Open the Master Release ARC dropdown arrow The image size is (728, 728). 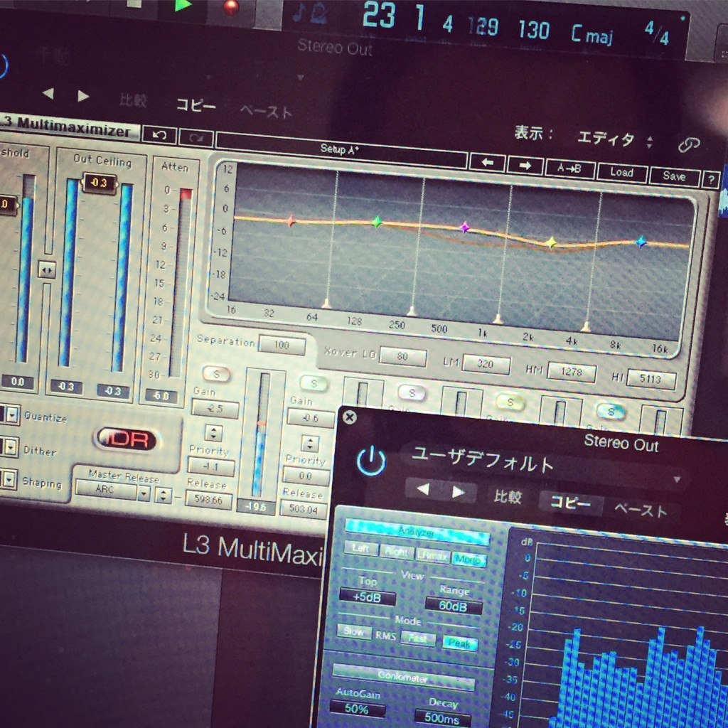pos(144,493)
